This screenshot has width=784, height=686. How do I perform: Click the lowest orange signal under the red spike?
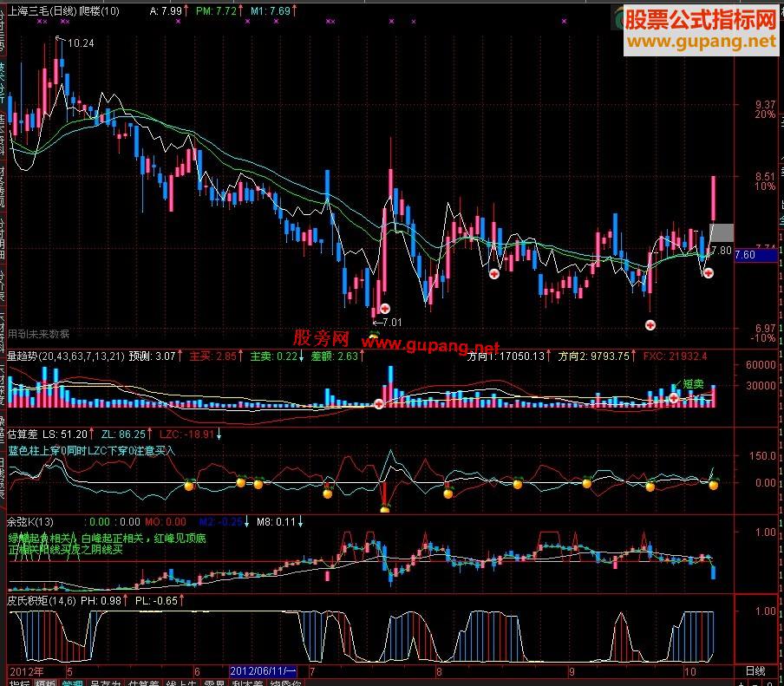point(384,509)
